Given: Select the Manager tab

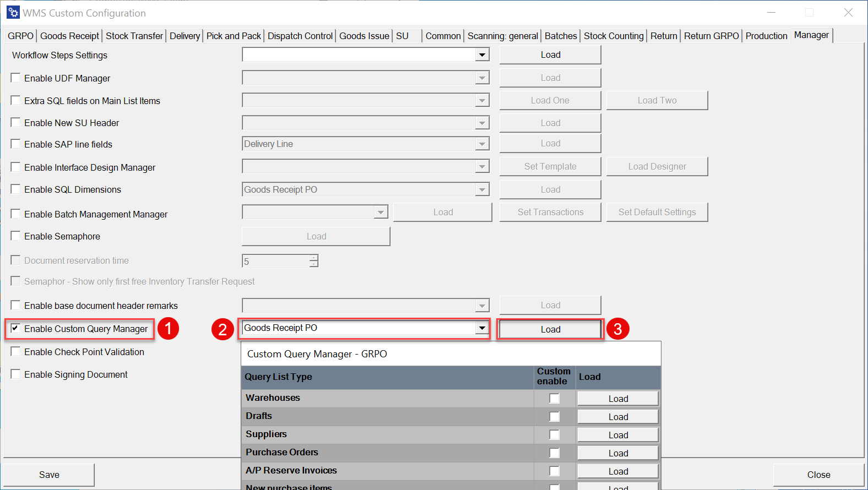Looking at the screenshot, I should 811,35.
